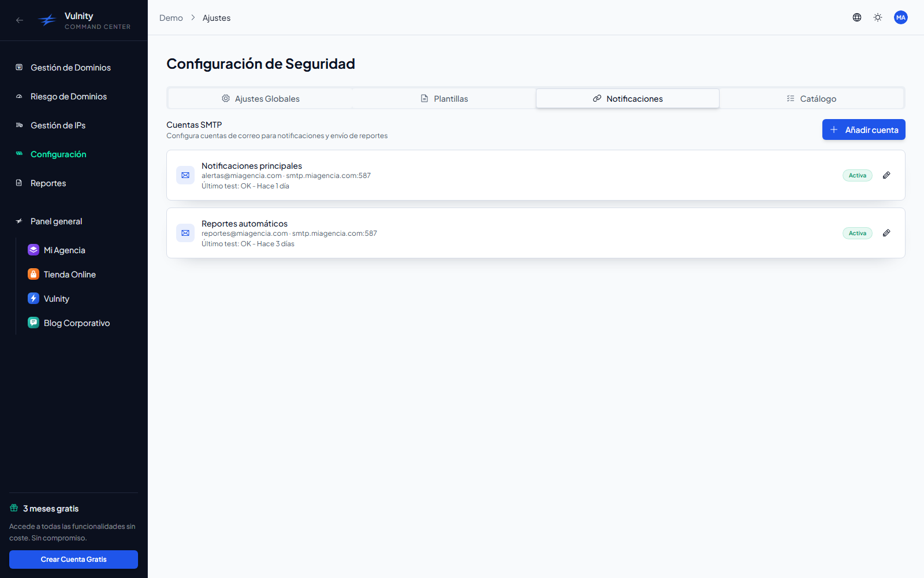Click the Configuración sidebar icon
The height and width of the screenshot is (578, 924).
coord(19,154)
